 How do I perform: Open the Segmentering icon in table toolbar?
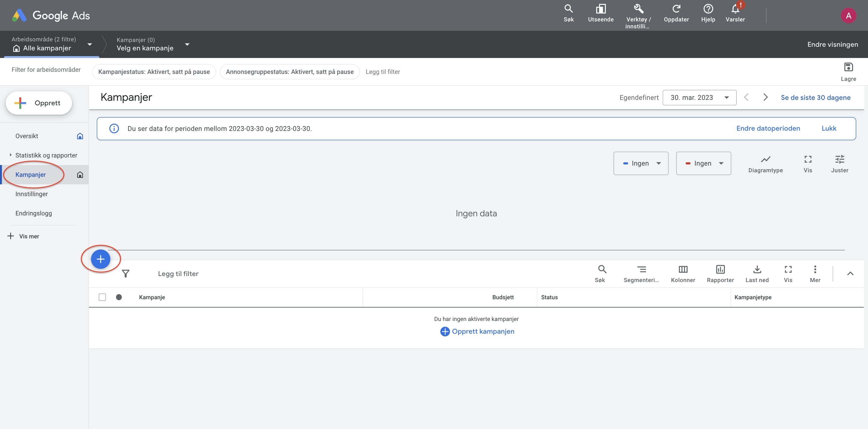tap(641, 269)
